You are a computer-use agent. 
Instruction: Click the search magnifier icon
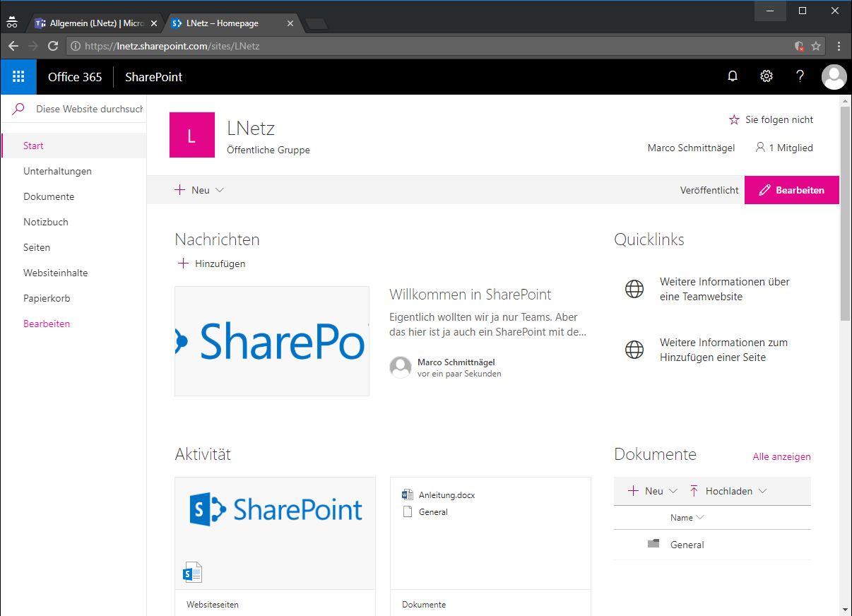pos(18,109)
